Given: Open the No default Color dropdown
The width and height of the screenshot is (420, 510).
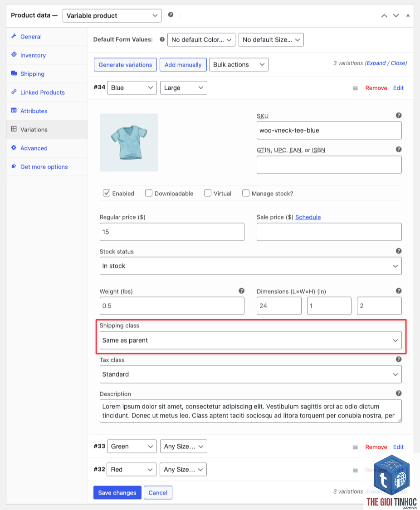Looking at the screenshot, I should [201, 40].
